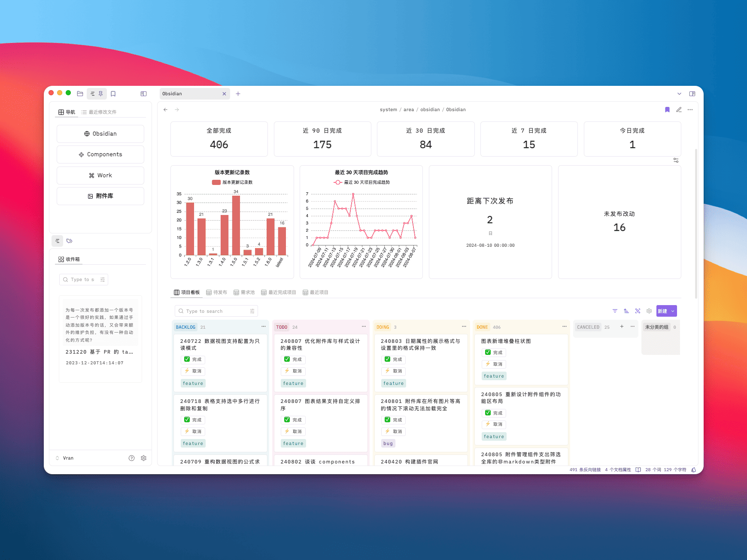Click the 新建 create button

click(662, 311)
